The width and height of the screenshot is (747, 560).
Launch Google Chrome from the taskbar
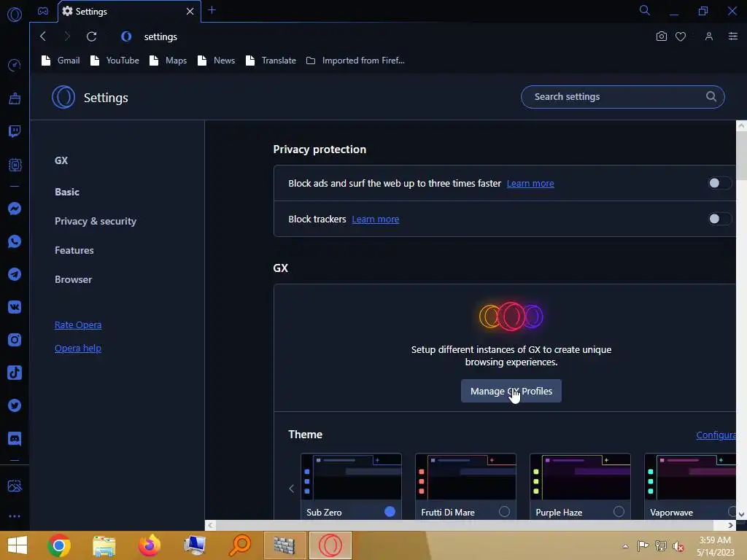pos(59,545)
